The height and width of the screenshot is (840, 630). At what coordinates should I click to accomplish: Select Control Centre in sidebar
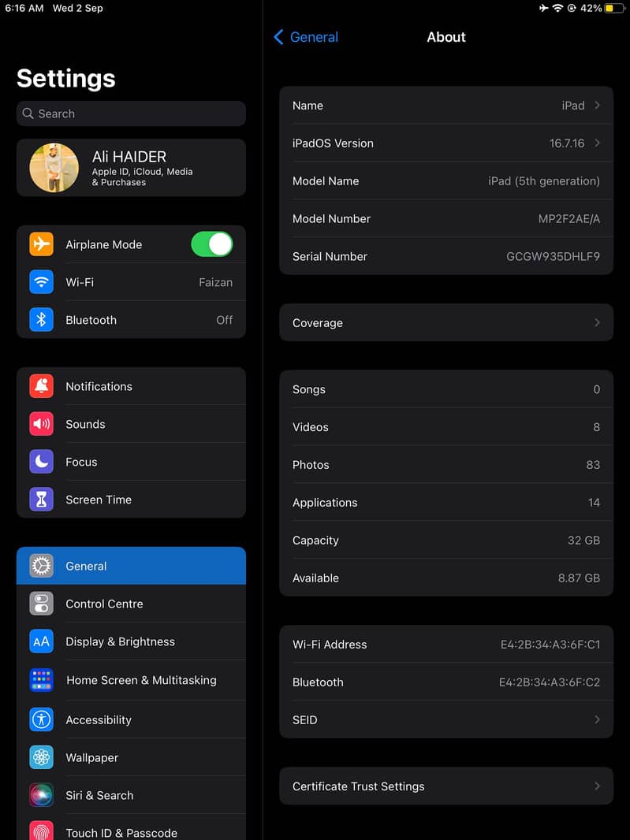coord(132,604)
